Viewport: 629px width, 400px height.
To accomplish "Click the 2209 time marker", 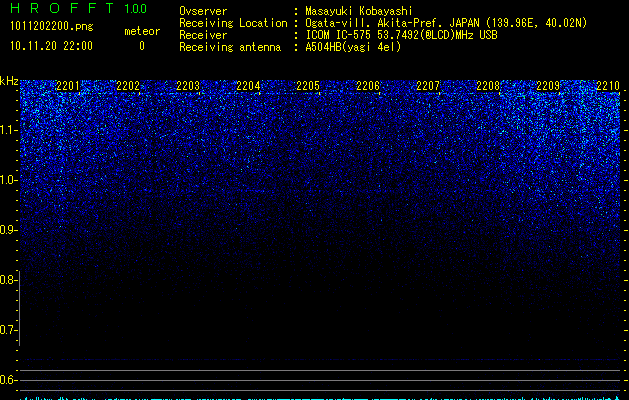I will click(548, 85).
